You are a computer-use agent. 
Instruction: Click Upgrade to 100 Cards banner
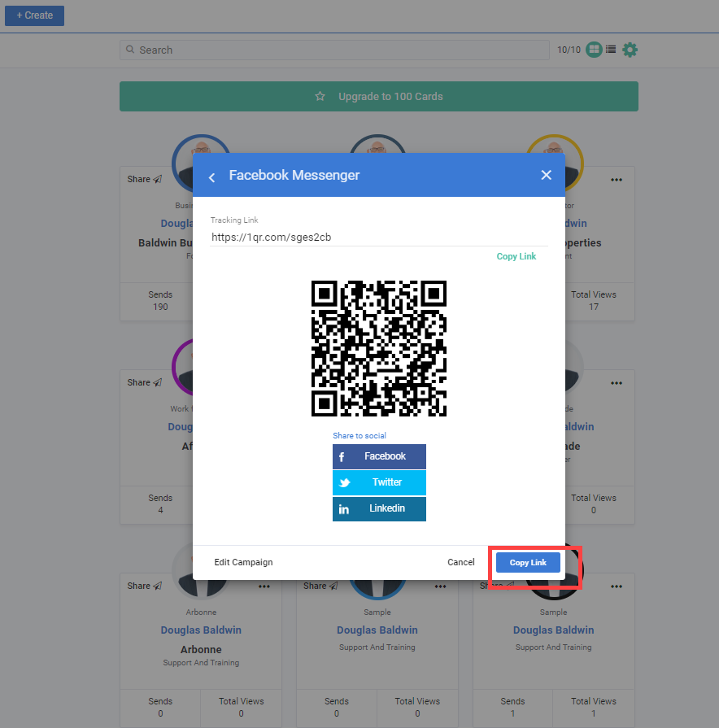[x=379, y=97]
